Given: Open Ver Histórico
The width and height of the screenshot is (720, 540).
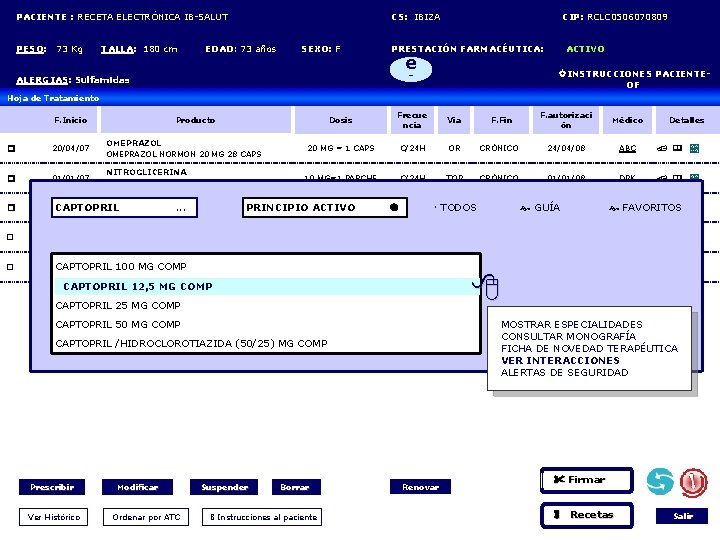Looking at the screenshot, I should point(53,517).
